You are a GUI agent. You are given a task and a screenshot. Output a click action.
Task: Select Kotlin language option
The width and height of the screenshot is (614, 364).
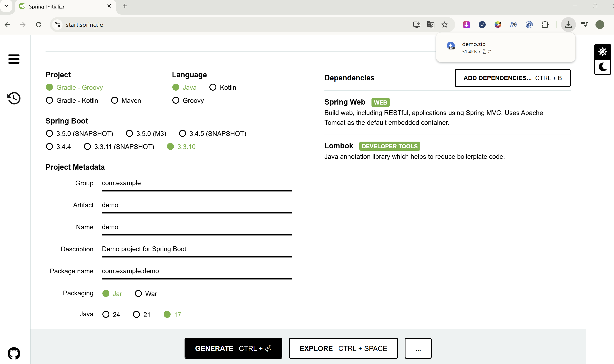213,87
